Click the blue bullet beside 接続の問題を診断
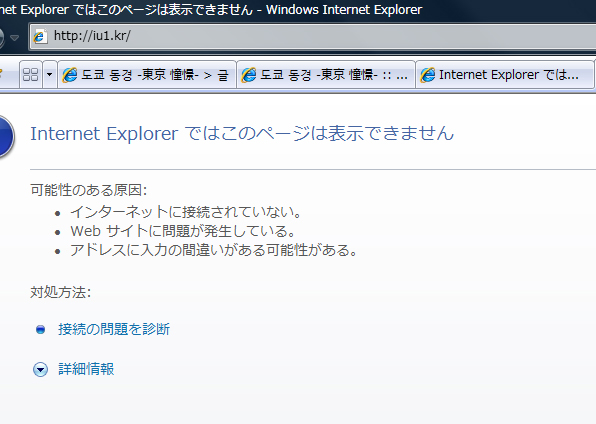Viewport: 596px width, 424px height. pos(40,329)
